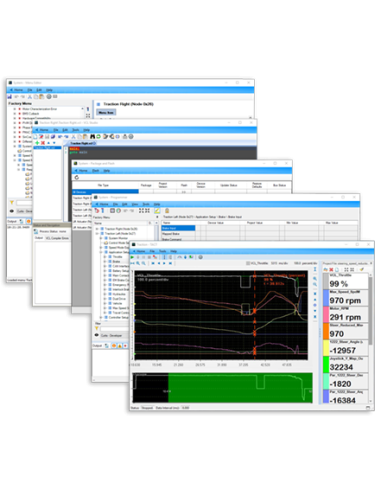Click the scissors cut icon in Menu Editor toolbar
381x492 pixels.
(30, 97)
